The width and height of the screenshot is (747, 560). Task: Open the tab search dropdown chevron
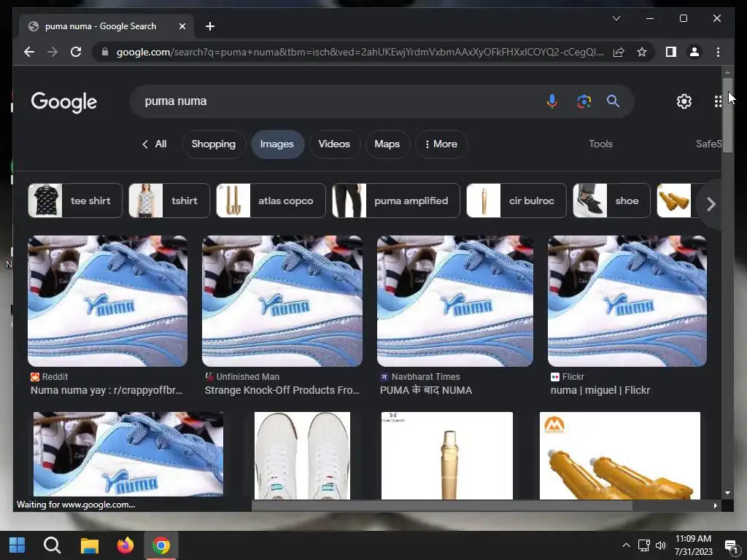pyautogui.click(x=616, y=18)
